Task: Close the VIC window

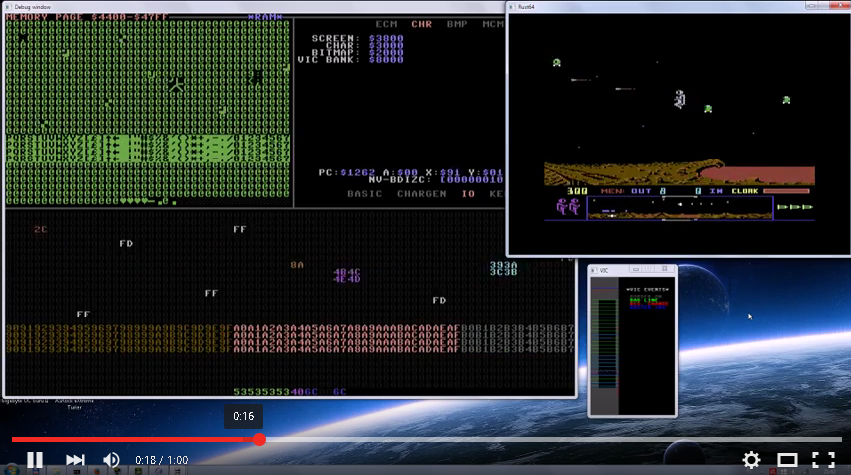Action: tap(665, 269)
